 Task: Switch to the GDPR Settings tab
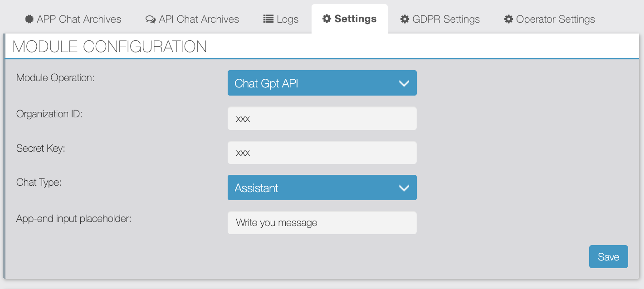446,19
